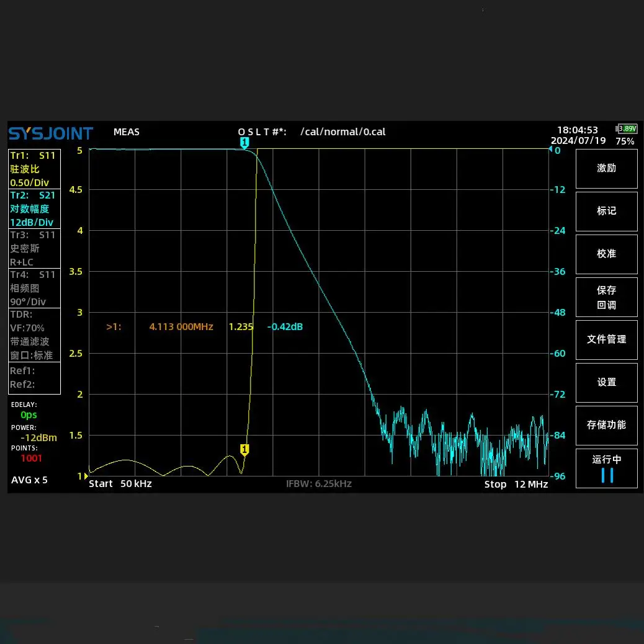Select the Stop 12 MHz frequency field

pyautogui.click(x=516, y=484)
